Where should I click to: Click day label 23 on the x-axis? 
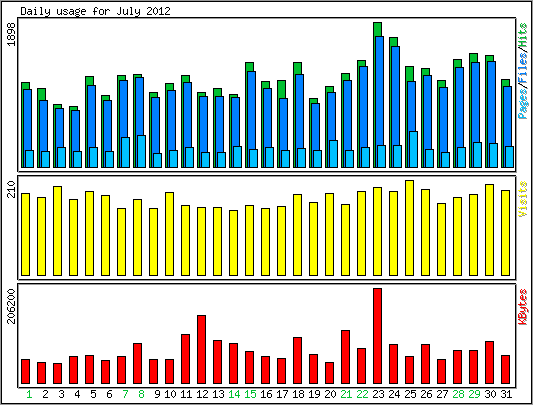378,394
